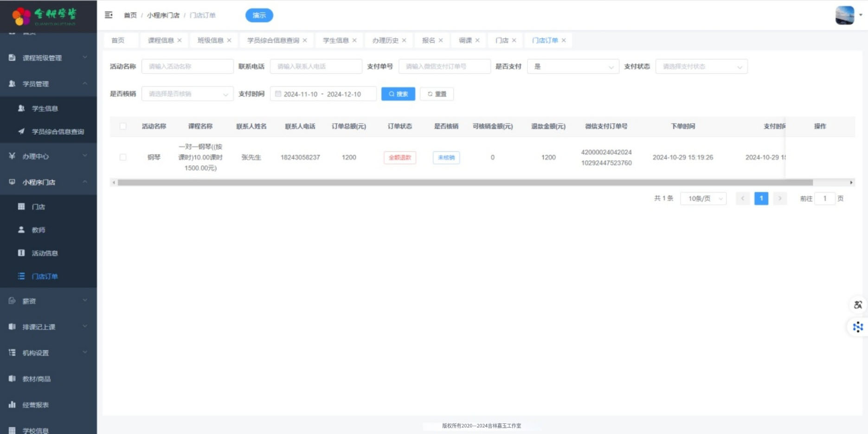Screen dimensions: 868x434
Task: Open the 支付状态 dropdown
Action: (x=701, y=66)
